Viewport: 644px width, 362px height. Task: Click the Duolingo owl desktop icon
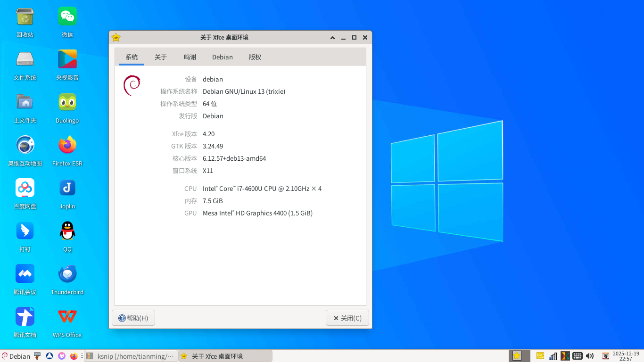click(67, 102)
